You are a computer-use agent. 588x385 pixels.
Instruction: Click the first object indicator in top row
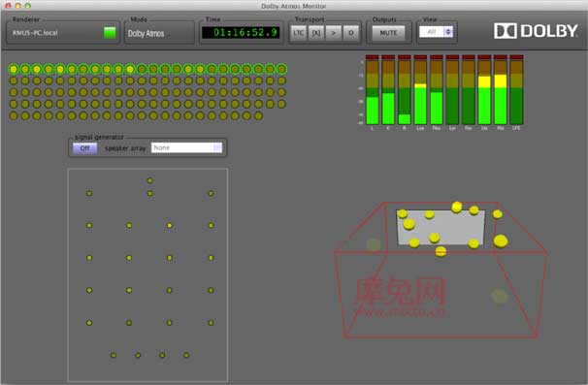pyautogui.click(x=14, y=69)
